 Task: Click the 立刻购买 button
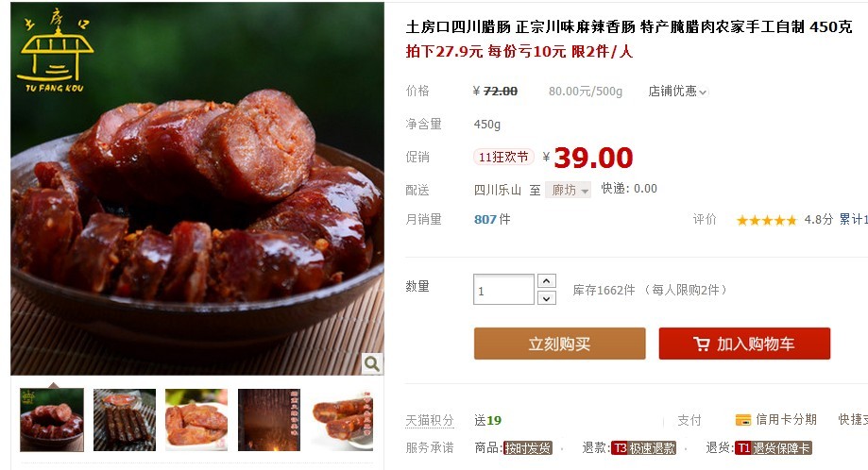click(560, 344)
